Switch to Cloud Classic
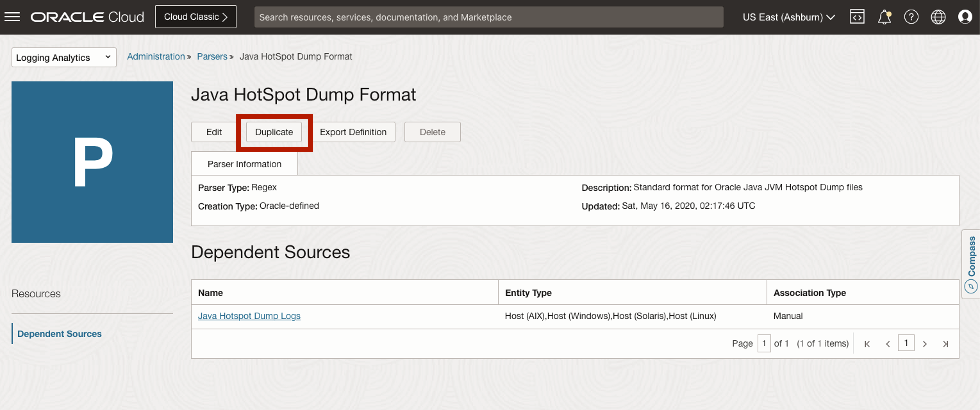 (x=196, y=17)
